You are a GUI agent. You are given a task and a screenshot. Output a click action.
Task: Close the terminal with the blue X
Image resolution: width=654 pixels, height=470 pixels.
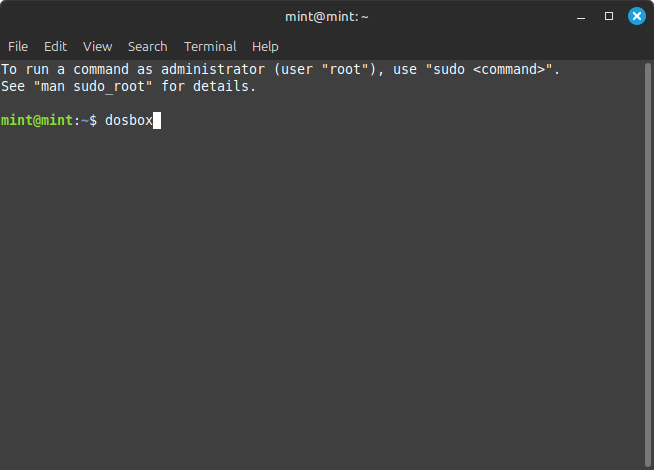636,16
